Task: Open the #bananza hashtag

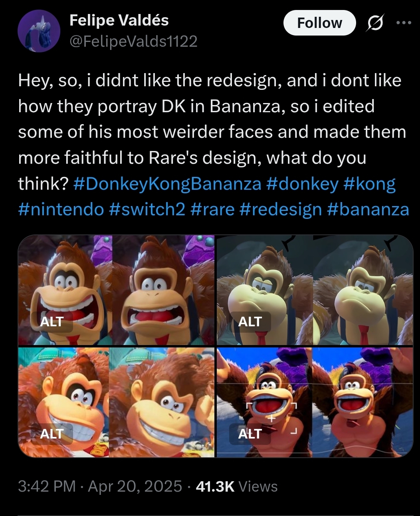Action: (x=368, y=209)
